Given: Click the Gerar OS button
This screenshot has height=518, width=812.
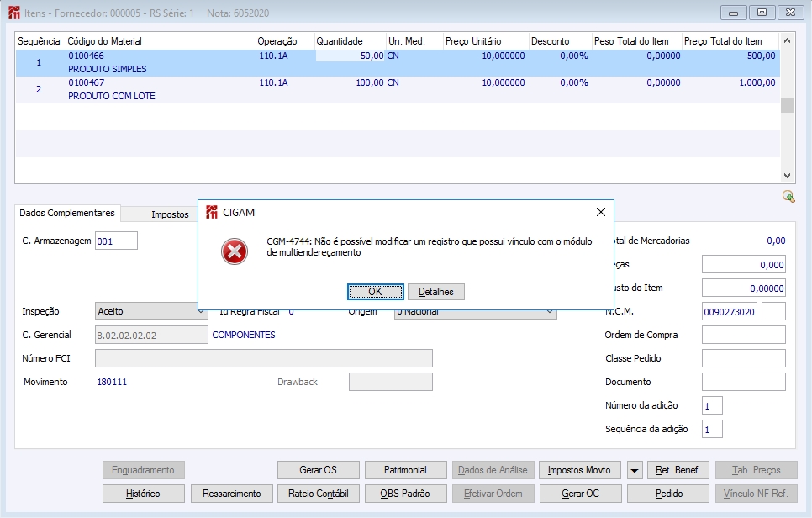Looking at the screenshot, I should 318,470.
